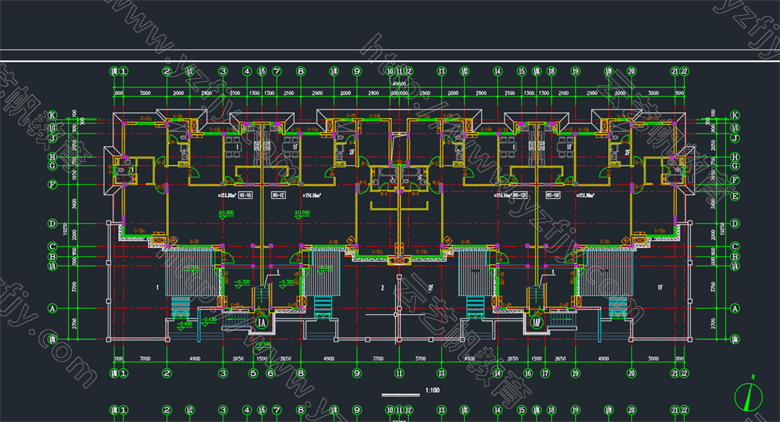Viewport: 780px width, 422px height.
Task: Select grid axis bubble numbered 5
Action: 254,373
